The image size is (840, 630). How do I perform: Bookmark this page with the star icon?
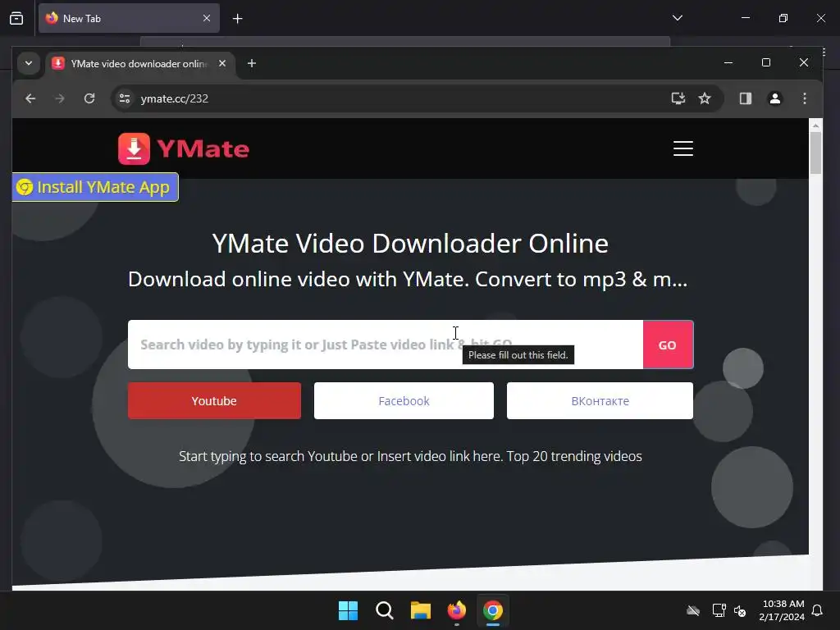[x=705, y=98]
